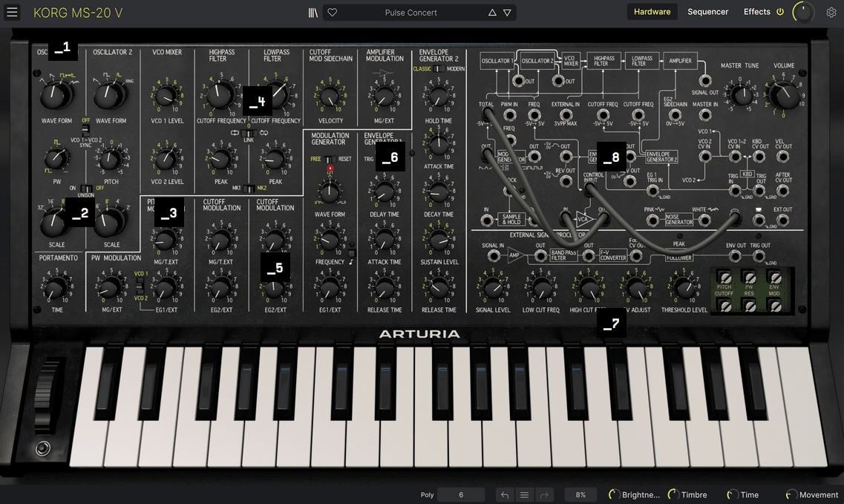Open the main hamburger menu

click(x=12, y=12)
